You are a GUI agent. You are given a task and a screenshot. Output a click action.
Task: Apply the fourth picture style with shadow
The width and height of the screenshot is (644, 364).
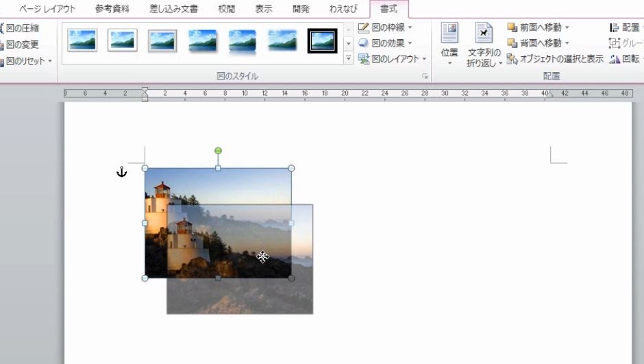pos(203,40)
